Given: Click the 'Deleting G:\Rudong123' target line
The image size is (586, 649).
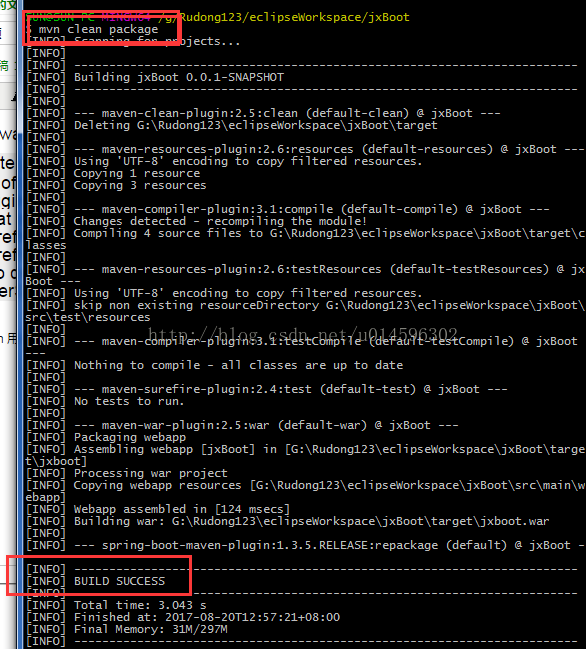Looking at the screenshot, I should [x=232, y=125].
